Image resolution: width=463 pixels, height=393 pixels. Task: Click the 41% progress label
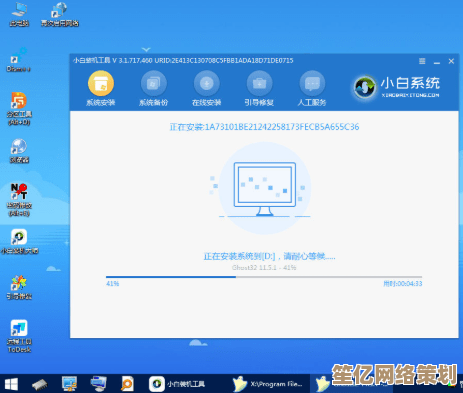[x=113, y=284]
